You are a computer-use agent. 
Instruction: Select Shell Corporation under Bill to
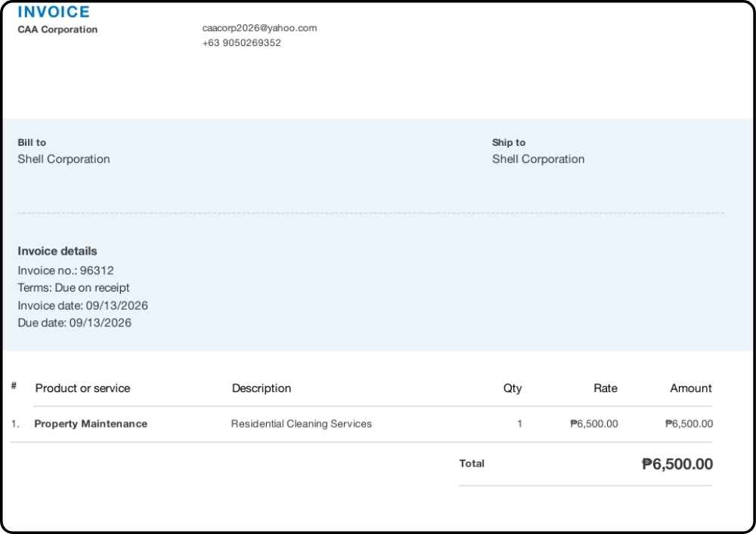click(64, 159)
